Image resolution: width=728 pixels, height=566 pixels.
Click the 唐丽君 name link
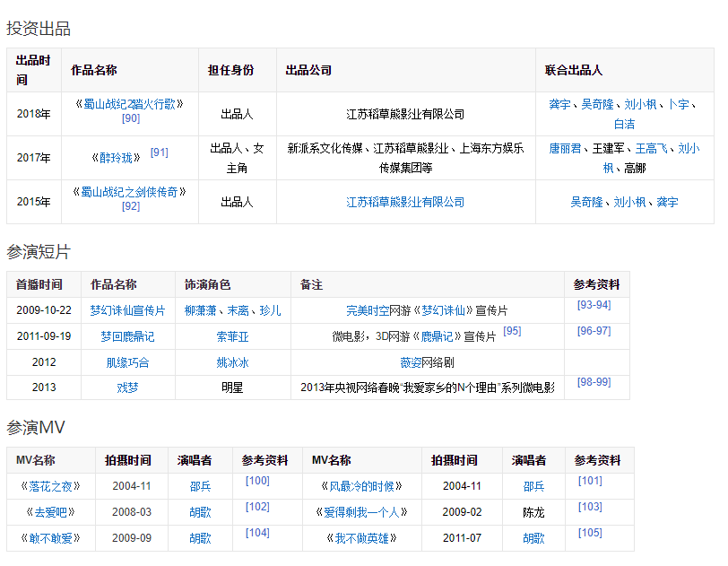coord(565,149)
